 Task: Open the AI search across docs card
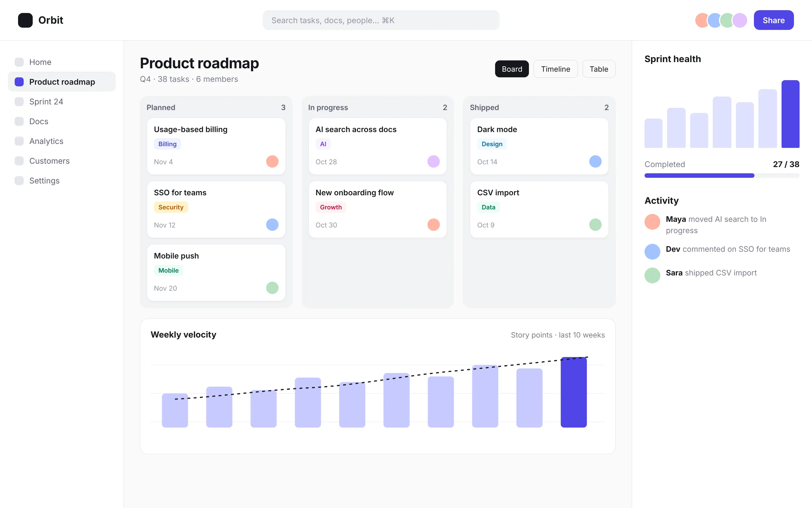(378, 146)
